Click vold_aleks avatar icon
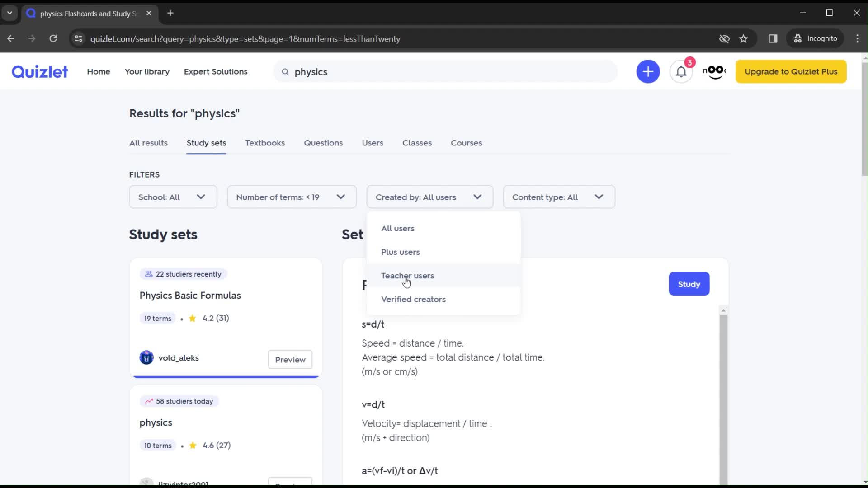The width and height of the screenshot is (868, 488). coord(146,357)
